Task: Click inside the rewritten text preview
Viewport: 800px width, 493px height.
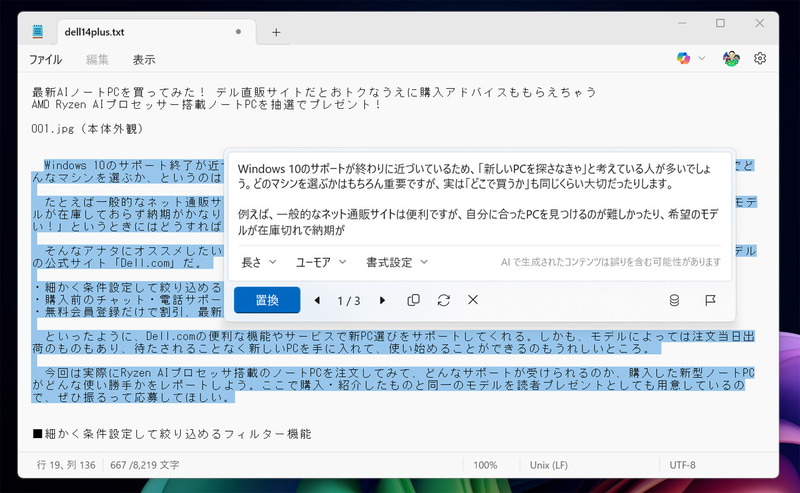Action: [x=479, y=200]
